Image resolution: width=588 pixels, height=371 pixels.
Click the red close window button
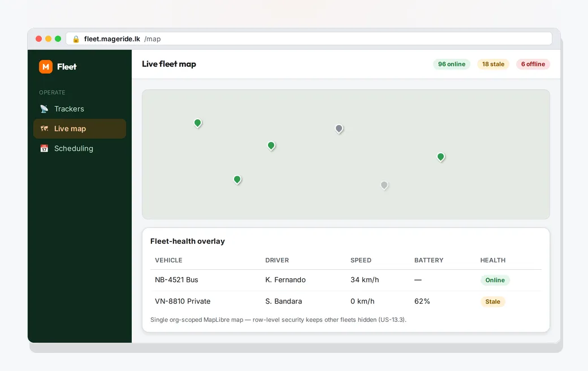tap(38, 38)
